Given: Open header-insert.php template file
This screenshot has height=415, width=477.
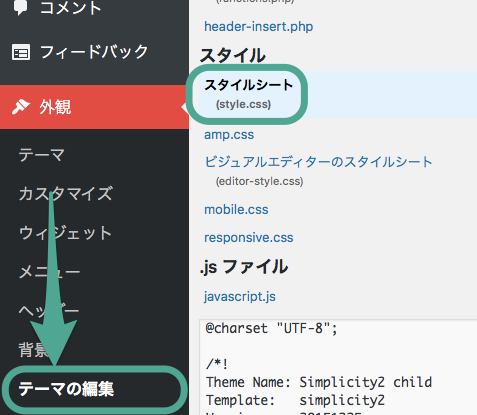Looking at the screenshot, I should [259, 26].
